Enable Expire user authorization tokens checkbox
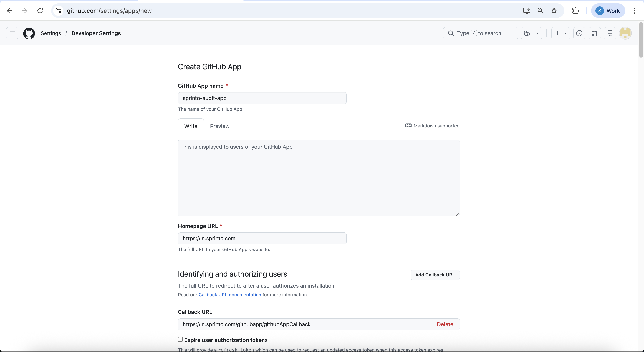The height and width of the screenshot is (352, 644). pyautogui.click(x=180, y=339)
